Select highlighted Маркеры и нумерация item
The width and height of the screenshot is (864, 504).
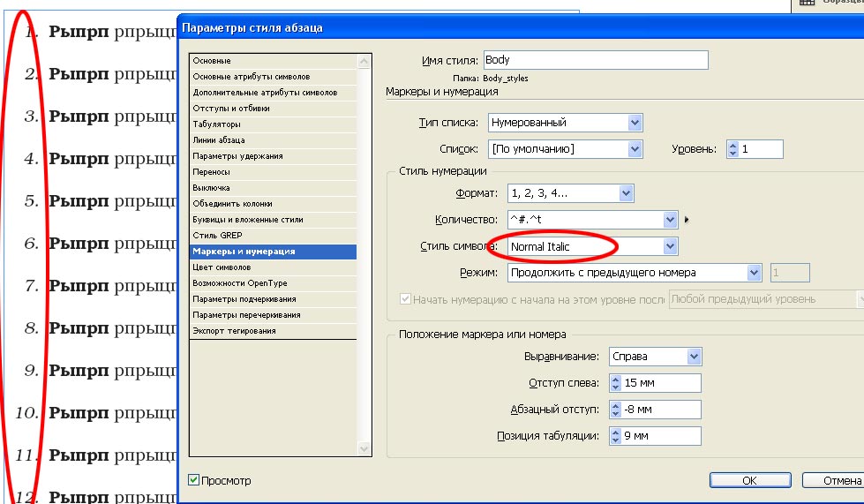coord(274,252)
